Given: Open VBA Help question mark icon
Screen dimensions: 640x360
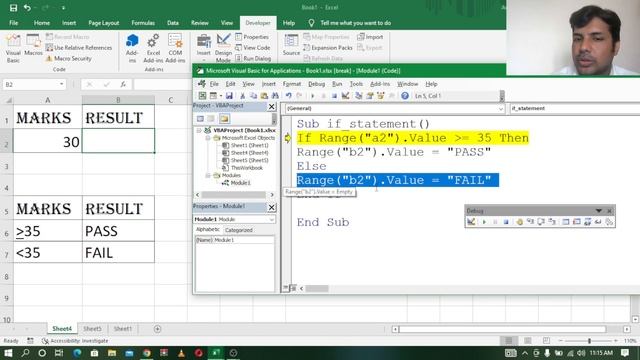Looking at the screenshot, I should point(404,96).
